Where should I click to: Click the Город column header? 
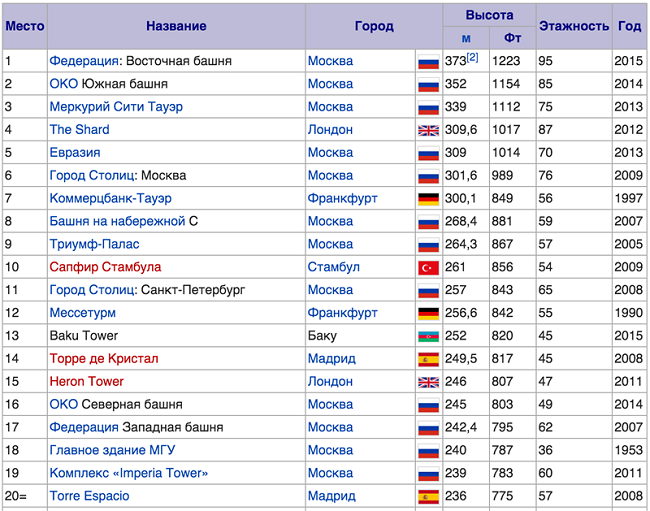374,26
